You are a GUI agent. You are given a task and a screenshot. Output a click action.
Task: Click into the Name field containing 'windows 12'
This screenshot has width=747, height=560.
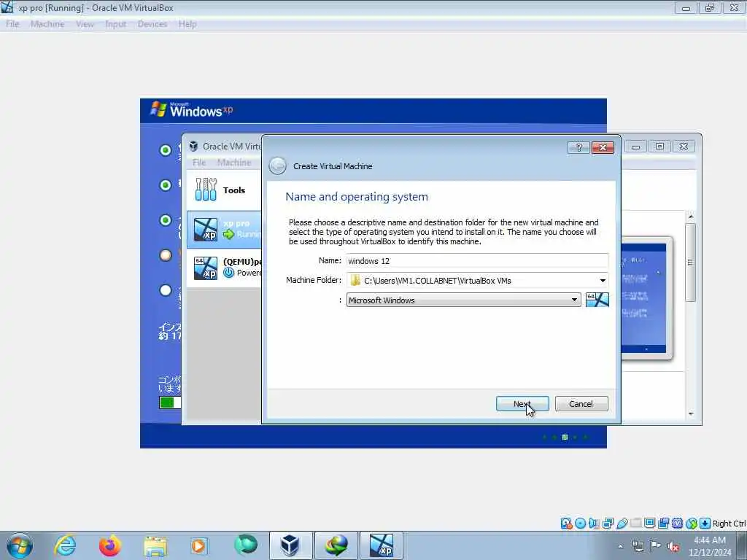point(477,260)
